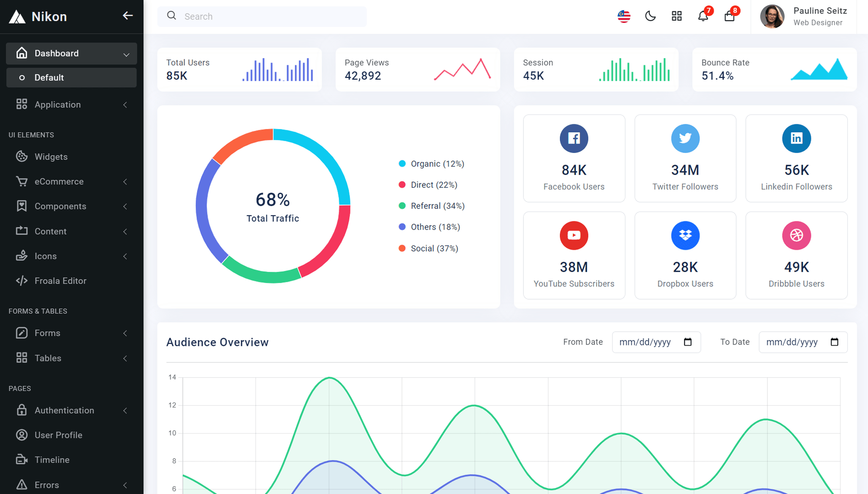This screenshot has height=494, width=868.
Task: Collapse the Dashboard menu section
Action: click(x=71, y=54)
